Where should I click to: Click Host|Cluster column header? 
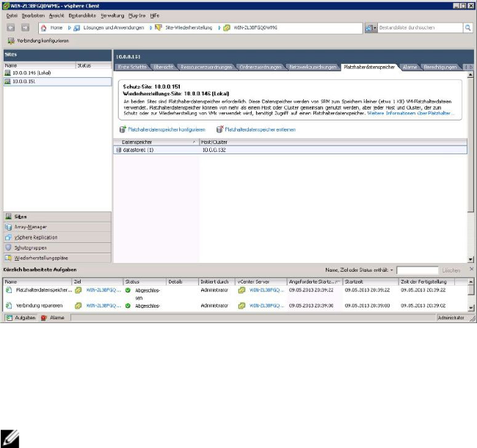(333, 142)
